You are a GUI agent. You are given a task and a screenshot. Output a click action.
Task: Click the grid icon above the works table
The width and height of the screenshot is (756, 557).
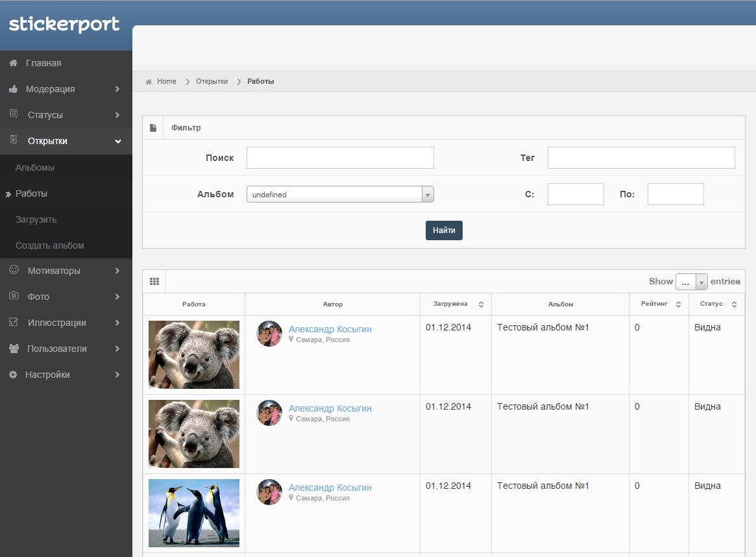[x=154, y=281]
